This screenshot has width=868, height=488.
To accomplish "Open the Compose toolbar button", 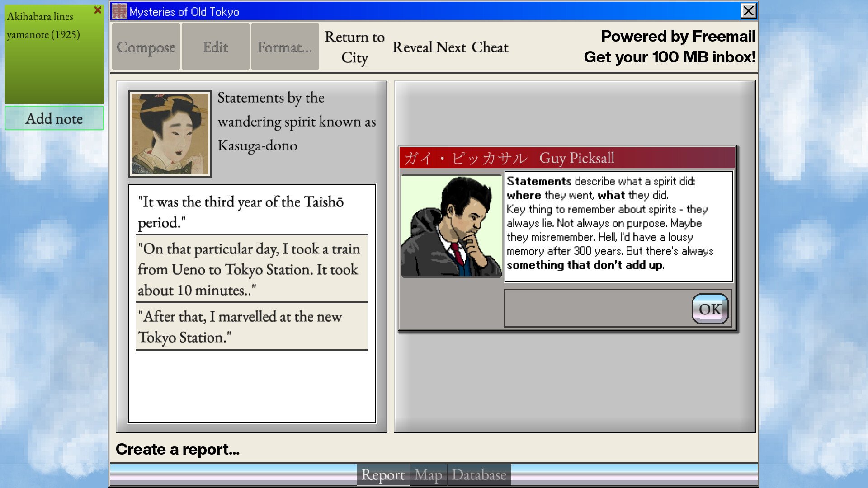I will [146, 47].
